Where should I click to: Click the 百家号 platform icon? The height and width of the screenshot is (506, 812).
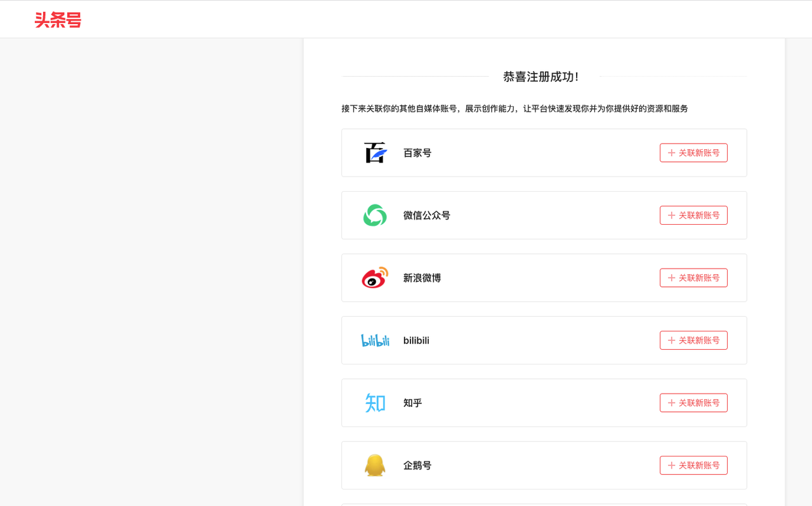375,153
